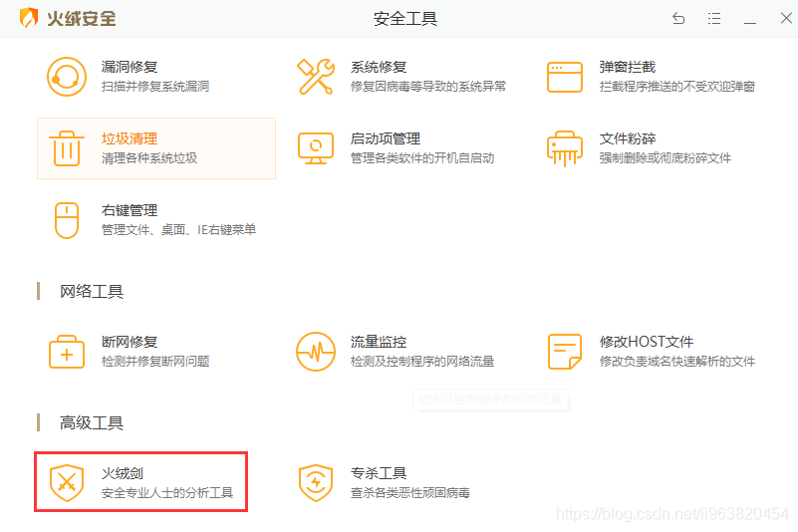Open the 系统修复 wrench and screwdriver icon
This screenshot has width=798, height=532.
pyautogui.click(x=316, y=77)
